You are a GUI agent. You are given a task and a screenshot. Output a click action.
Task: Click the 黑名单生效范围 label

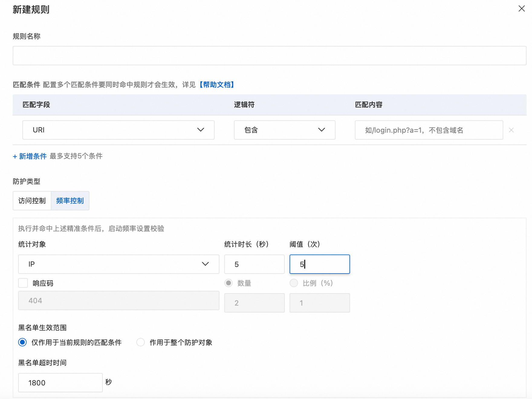pyautogui.click(x=42, y=328)
